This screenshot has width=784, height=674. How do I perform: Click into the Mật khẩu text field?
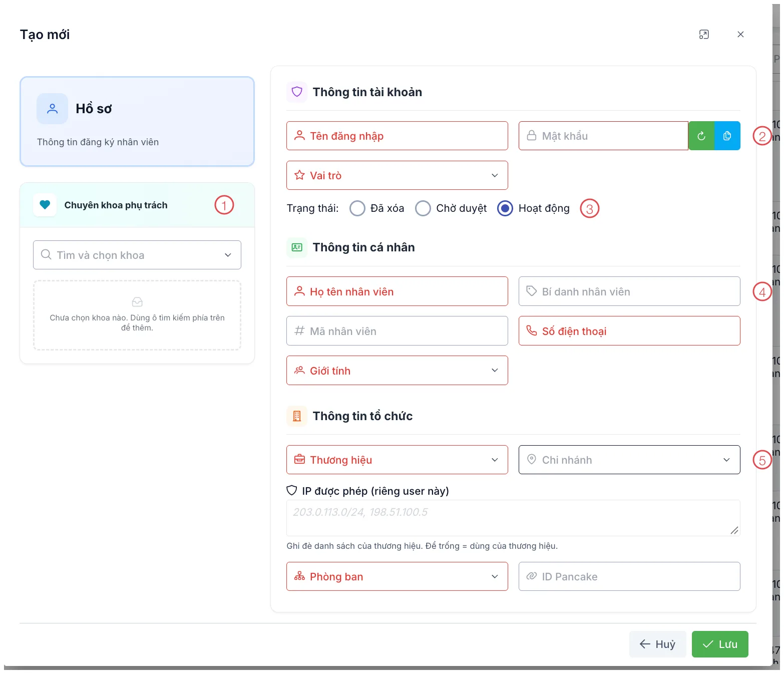point(603,136)
